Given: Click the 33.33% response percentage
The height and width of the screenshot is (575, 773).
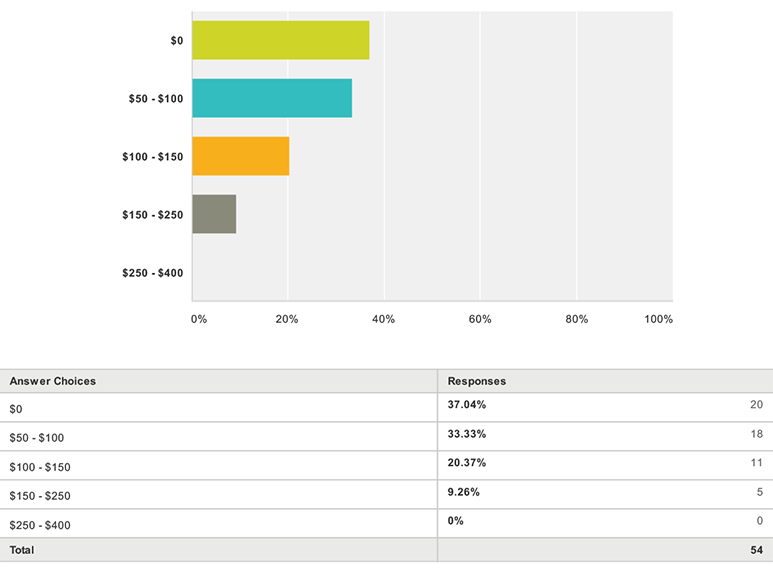Looking at the screenshot, I should point(466,434).
